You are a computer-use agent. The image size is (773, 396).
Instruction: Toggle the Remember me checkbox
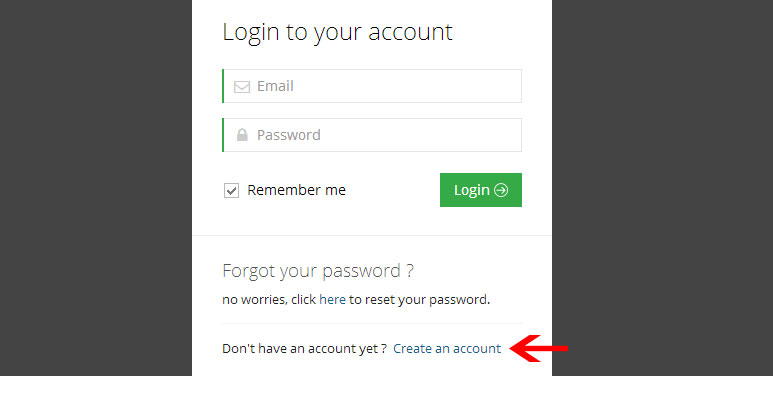[x=231, y=190]
